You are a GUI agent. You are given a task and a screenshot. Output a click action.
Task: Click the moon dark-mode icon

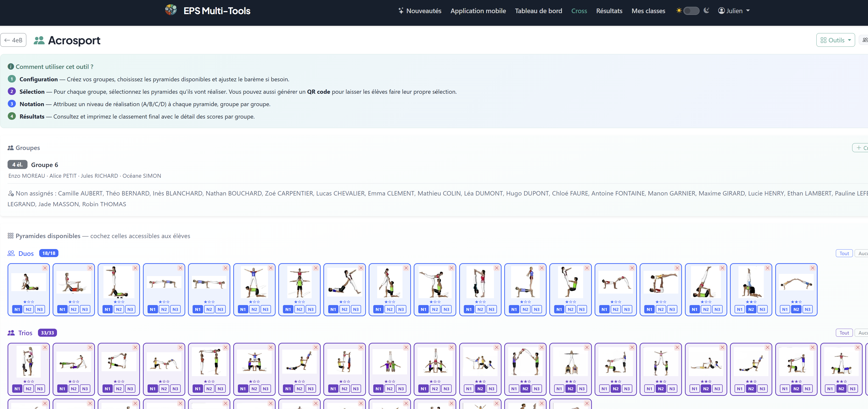(x=707, y=10)
